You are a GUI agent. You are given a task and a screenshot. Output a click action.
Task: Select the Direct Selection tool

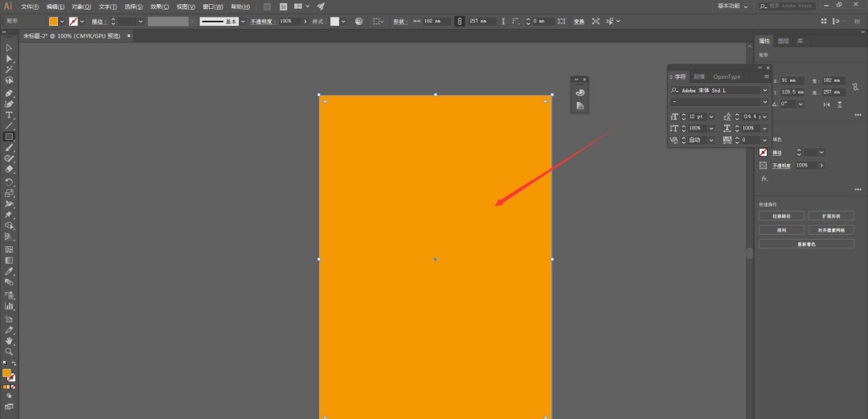pyautogui.click(x=9, y=59)
